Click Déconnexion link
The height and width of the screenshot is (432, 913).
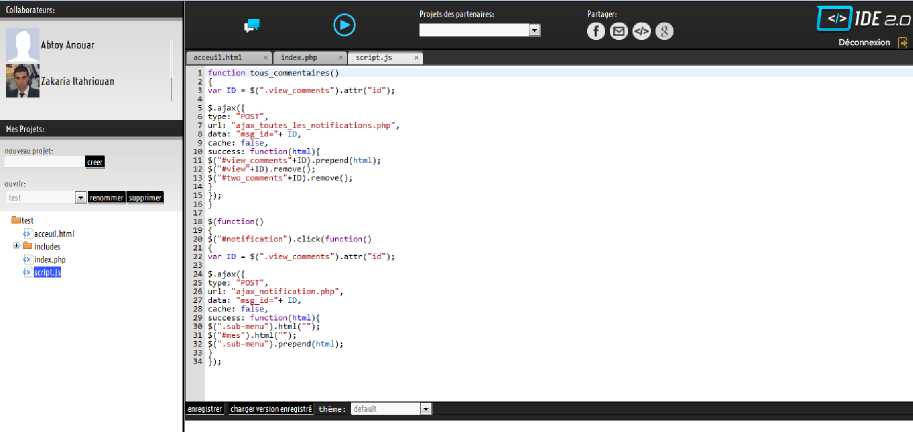click(864, 43)
